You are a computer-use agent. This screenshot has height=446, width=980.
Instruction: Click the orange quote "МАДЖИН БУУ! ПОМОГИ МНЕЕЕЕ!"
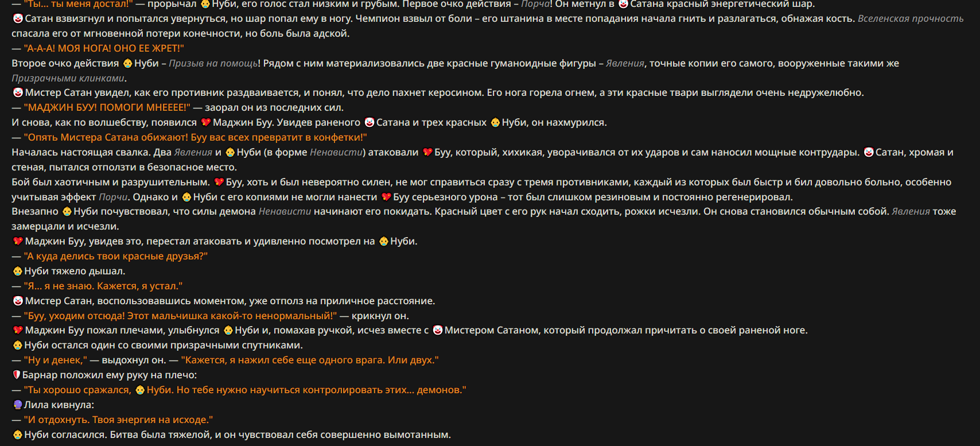107,107
